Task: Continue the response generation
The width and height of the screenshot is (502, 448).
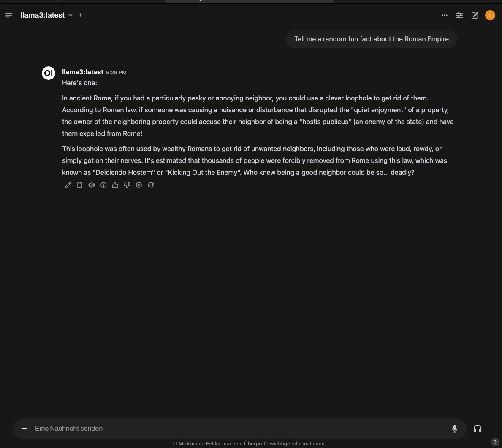Action: point(139,185)
